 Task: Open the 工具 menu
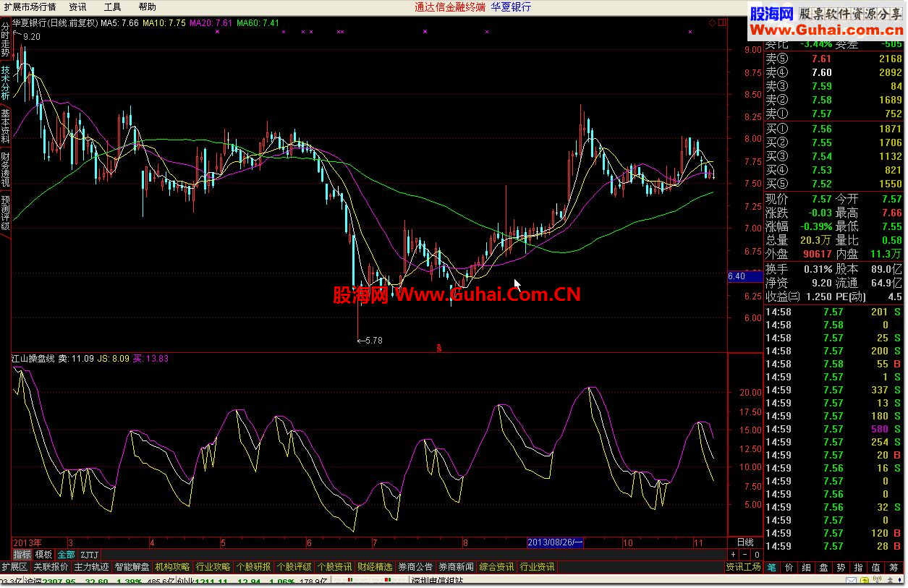[x=112, y=7]
